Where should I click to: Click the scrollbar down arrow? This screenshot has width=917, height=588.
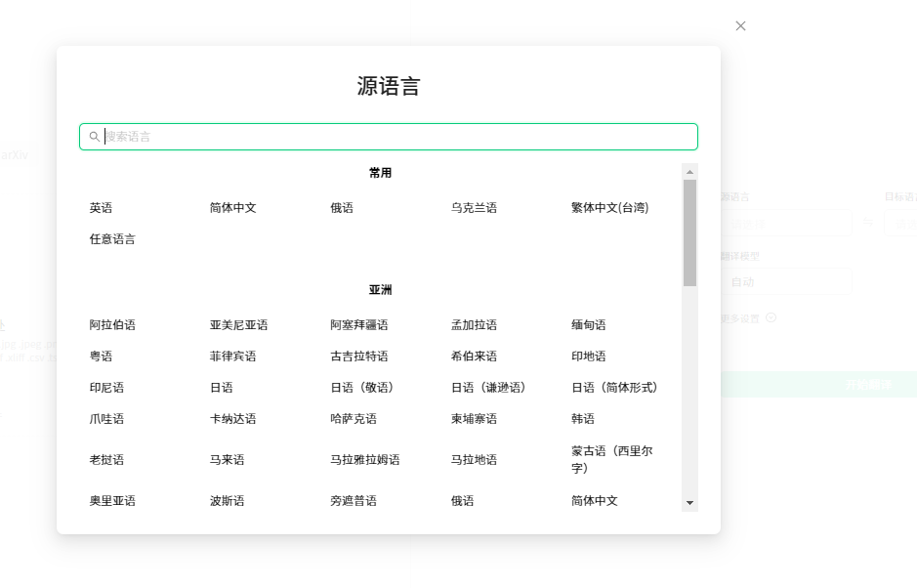tap(689, 503)
